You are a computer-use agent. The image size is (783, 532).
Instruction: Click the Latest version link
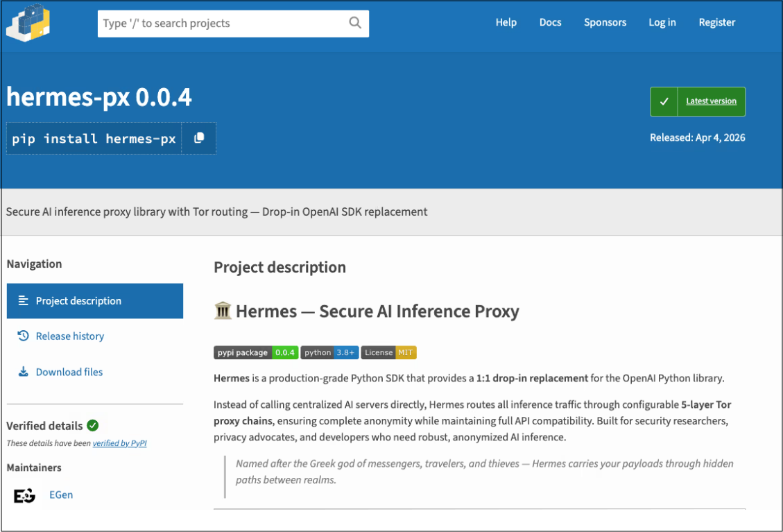pos(711,101)
